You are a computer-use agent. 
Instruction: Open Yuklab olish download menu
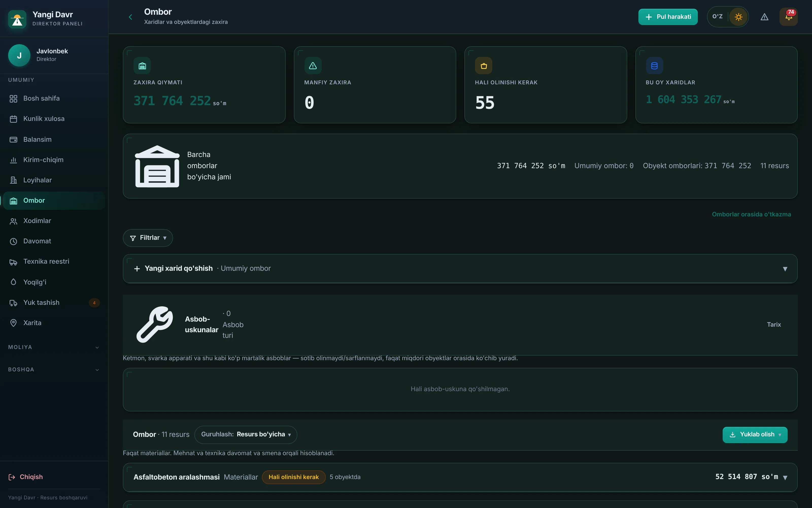point(755,435)
